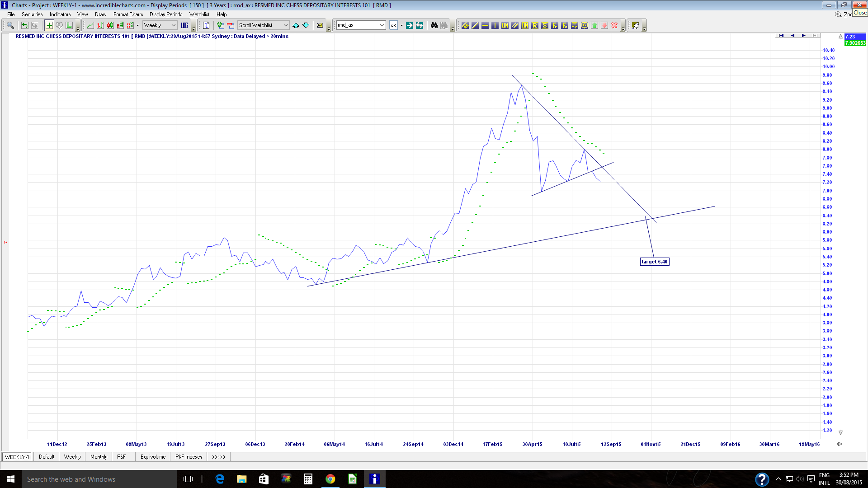Click the cyan scroll watchlist up arrow
Image resolution: width=868 pixels, height=488 pixels.
pyautogui.click(x=296, y=25)
